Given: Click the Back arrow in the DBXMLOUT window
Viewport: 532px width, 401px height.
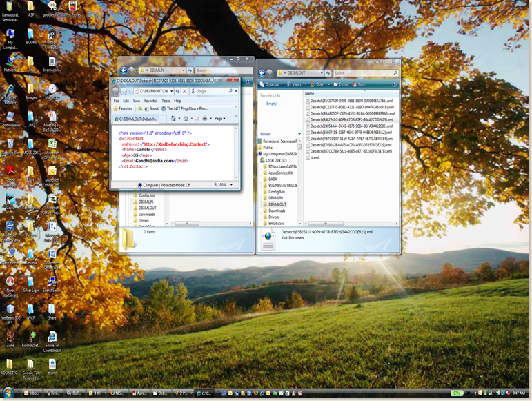Looking at the screenshot, I should [x=262, y=73].
